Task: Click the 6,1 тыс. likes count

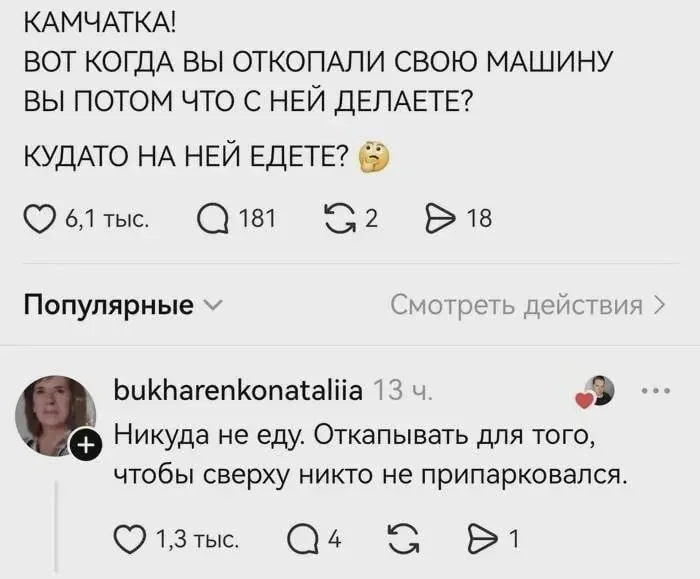Action: coord(106,218)
